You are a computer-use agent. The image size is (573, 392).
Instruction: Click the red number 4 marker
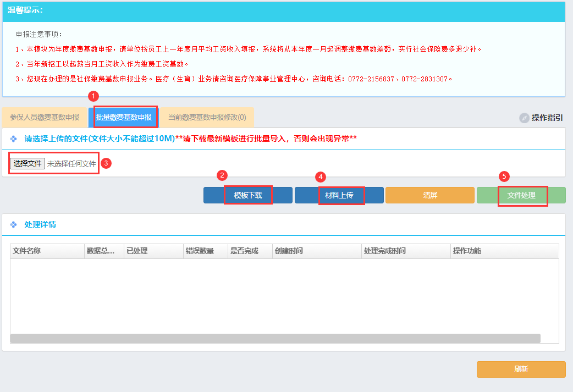tap(321, 177)
